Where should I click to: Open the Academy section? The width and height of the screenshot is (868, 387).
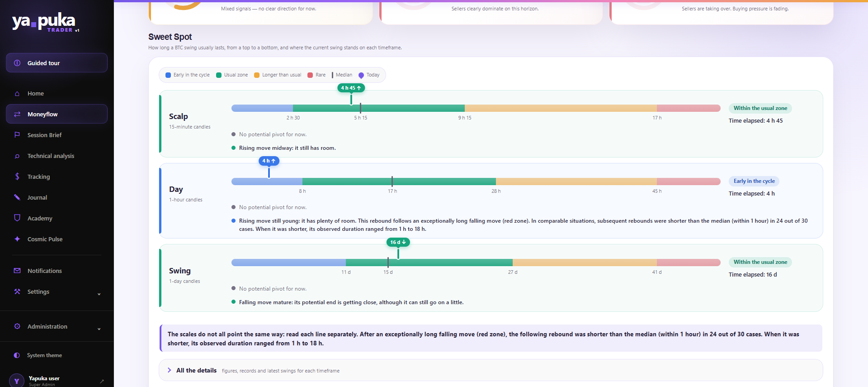(x=57, y=218)
